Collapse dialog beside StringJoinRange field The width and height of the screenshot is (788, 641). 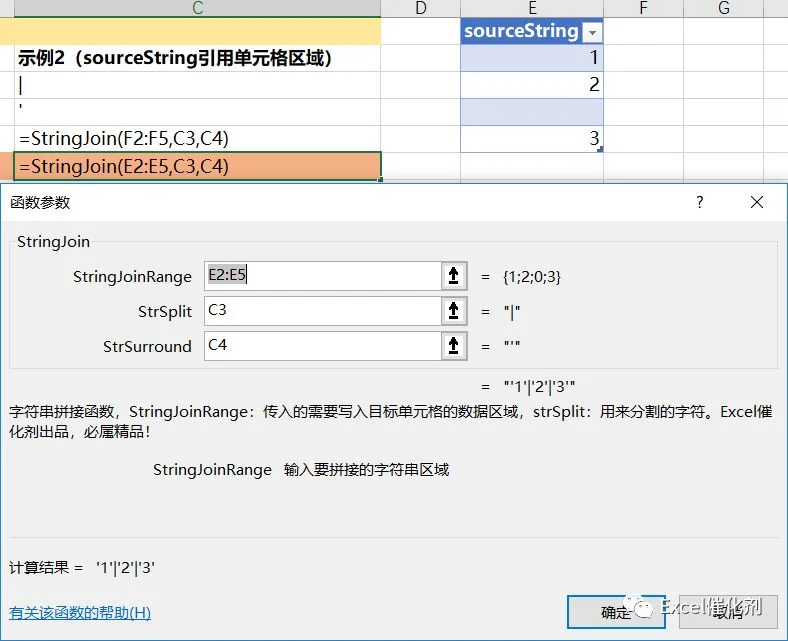coord(454,276)
